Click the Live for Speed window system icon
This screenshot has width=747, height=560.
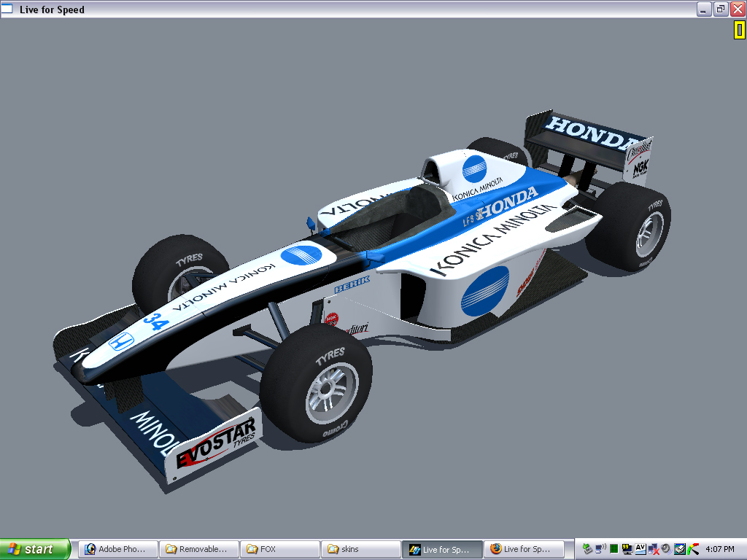coord(7,9)
